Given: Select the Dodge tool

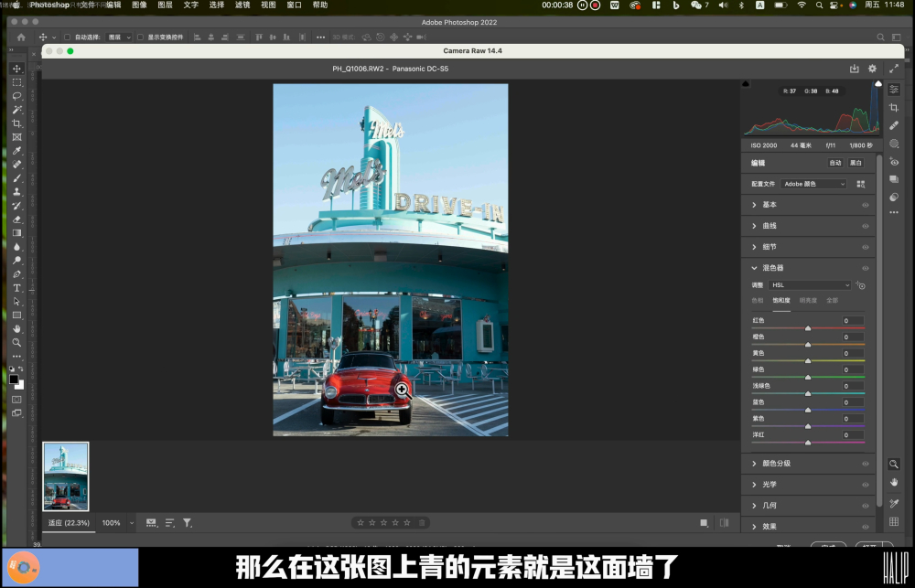Looking at the screenshot, I should point(16,261).
